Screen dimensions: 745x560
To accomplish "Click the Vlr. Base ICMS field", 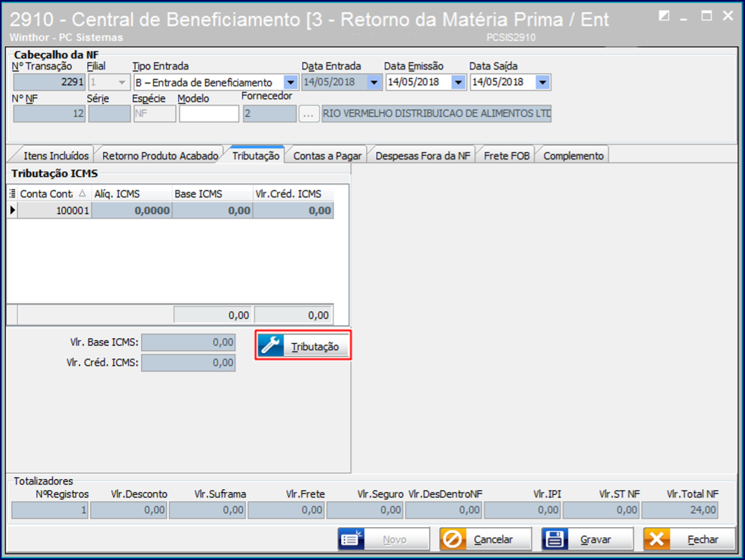I will point(188,342).
